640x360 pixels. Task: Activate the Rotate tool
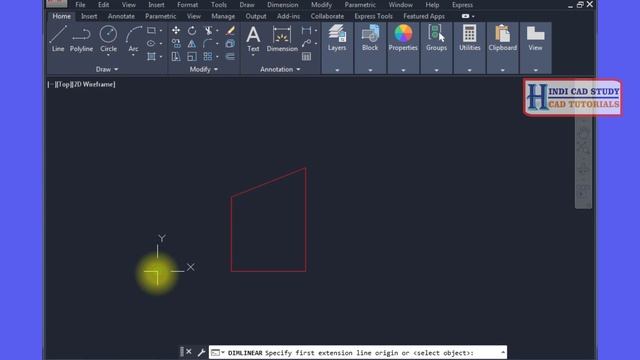click(192, 31)
